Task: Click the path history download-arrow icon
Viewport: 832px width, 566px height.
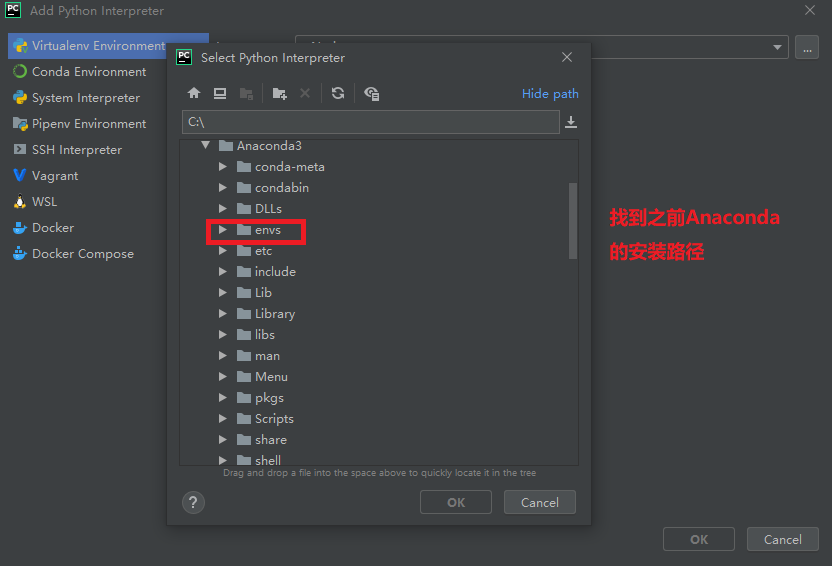Action: 571,122
